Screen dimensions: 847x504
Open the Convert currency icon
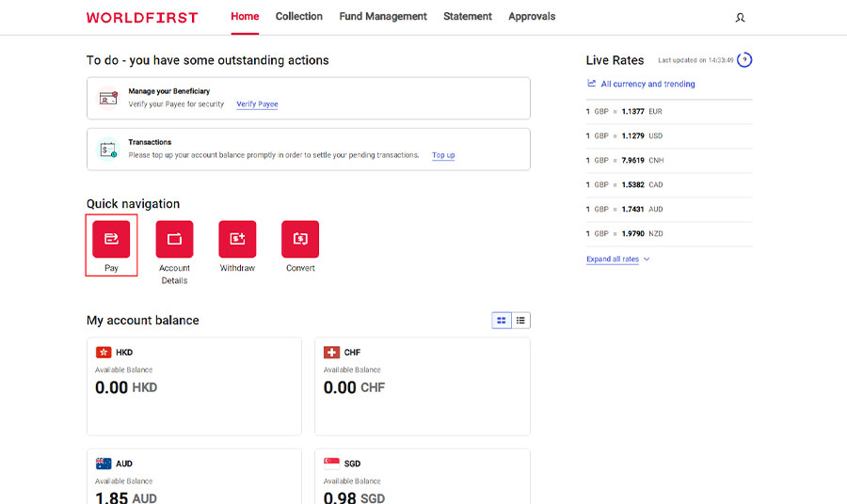point(300,239)
